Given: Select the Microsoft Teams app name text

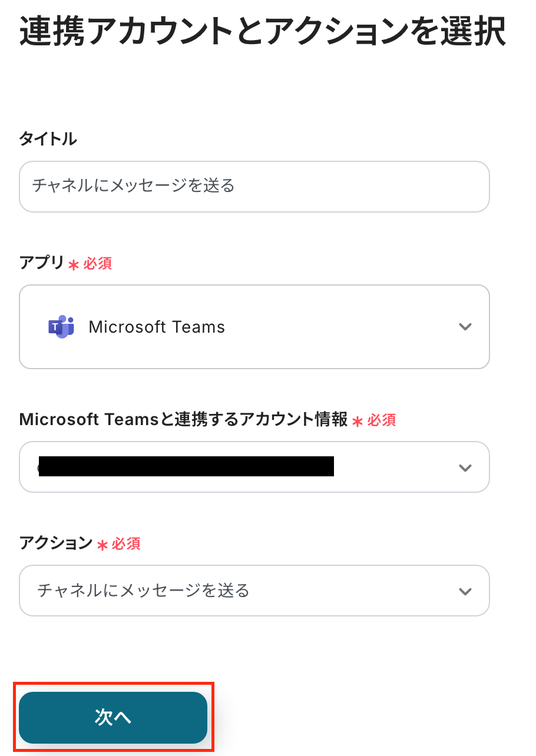Looking at the screenshot, I should (x=157, y=327).
